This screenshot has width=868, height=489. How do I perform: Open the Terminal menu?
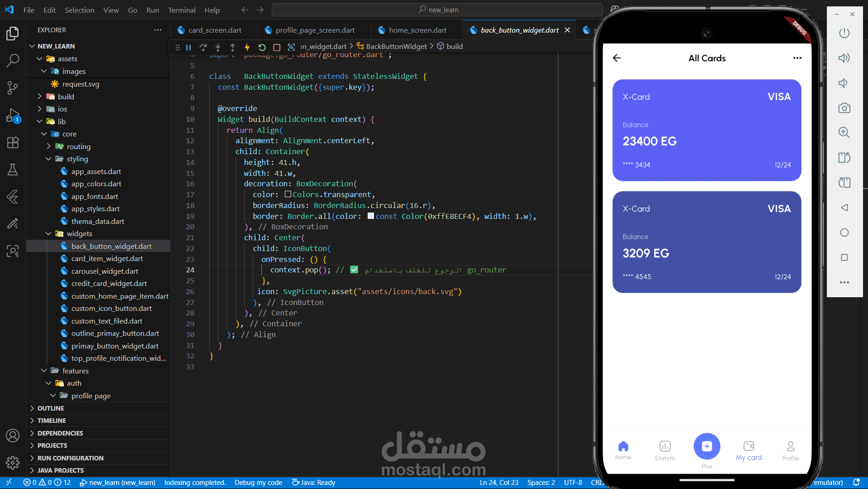click(x=182, y=10)
